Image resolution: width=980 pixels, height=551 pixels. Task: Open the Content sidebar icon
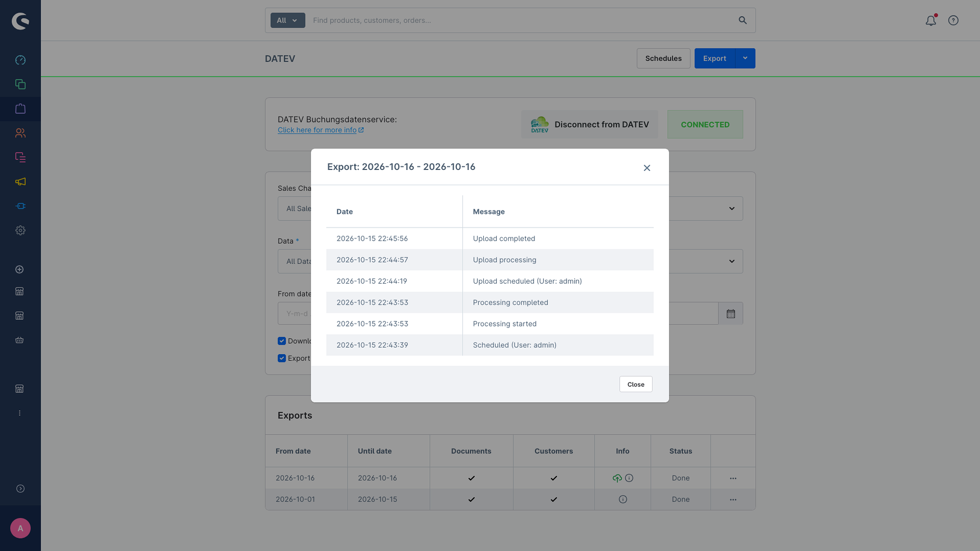tap(20, 157)
